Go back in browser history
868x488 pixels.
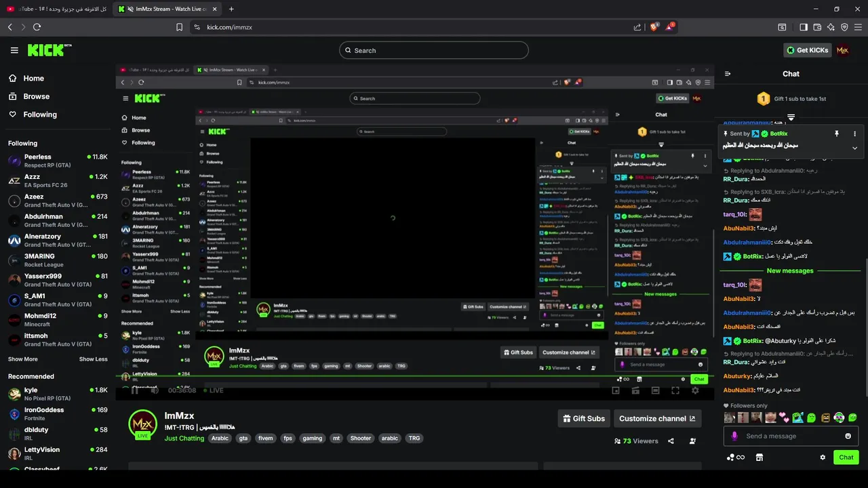click(x=9, y=27)
